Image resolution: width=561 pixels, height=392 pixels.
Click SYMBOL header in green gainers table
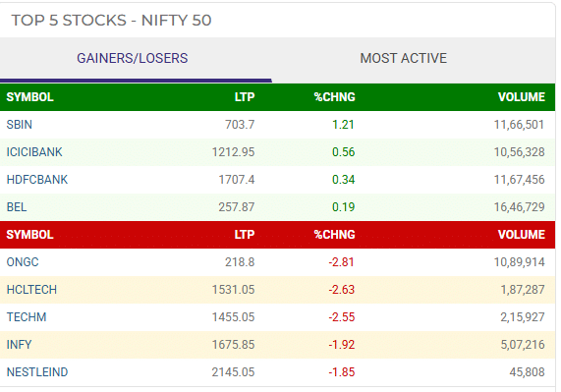[30, 97]
